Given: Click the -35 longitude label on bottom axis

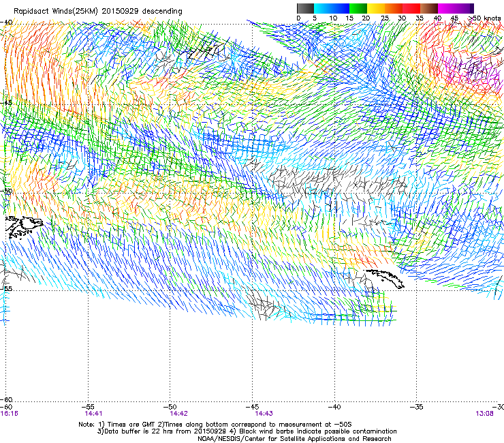Looking at the screenshot, I should (x=417, y=407).
